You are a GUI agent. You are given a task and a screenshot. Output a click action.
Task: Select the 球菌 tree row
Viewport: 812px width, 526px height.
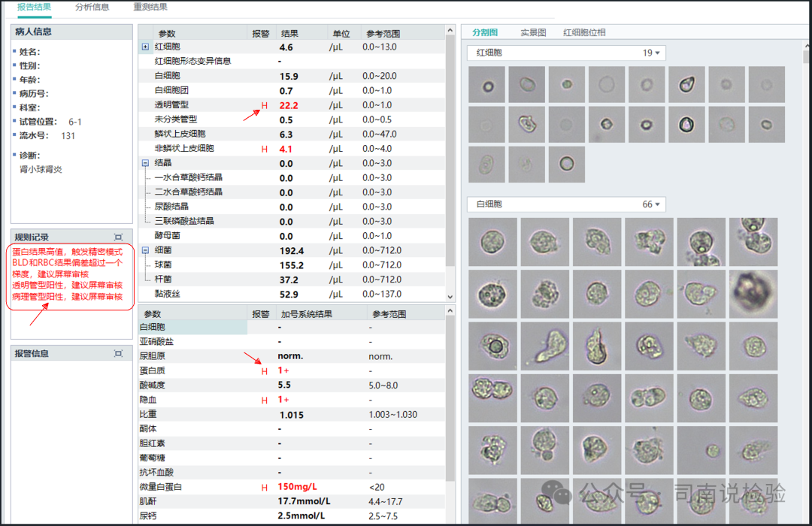coord(291,265)
